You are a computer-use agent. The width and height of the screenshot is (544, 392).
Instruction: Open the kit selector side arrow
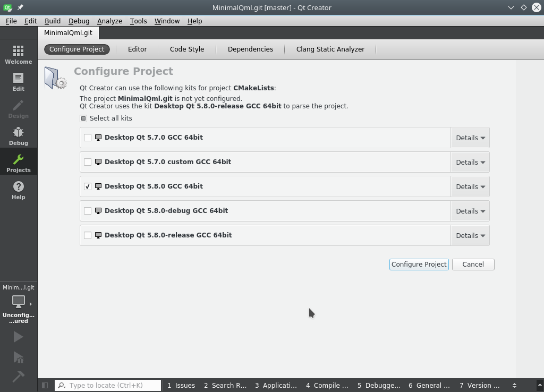point(31,304)
